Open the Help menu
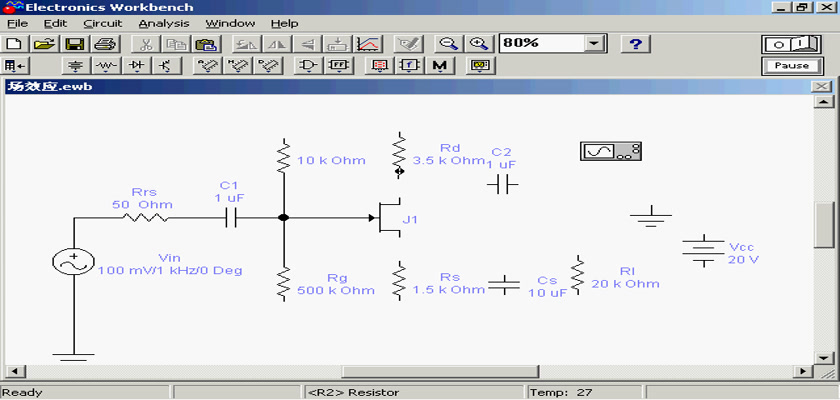840x400 pixels. (284, 24)
